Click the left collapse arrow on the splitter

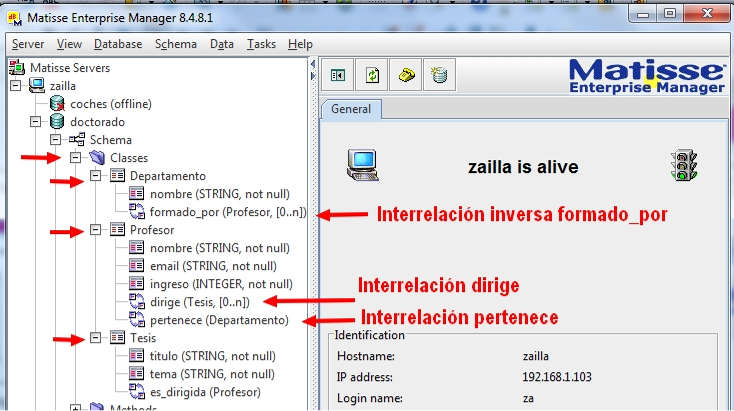pos(313,64)
